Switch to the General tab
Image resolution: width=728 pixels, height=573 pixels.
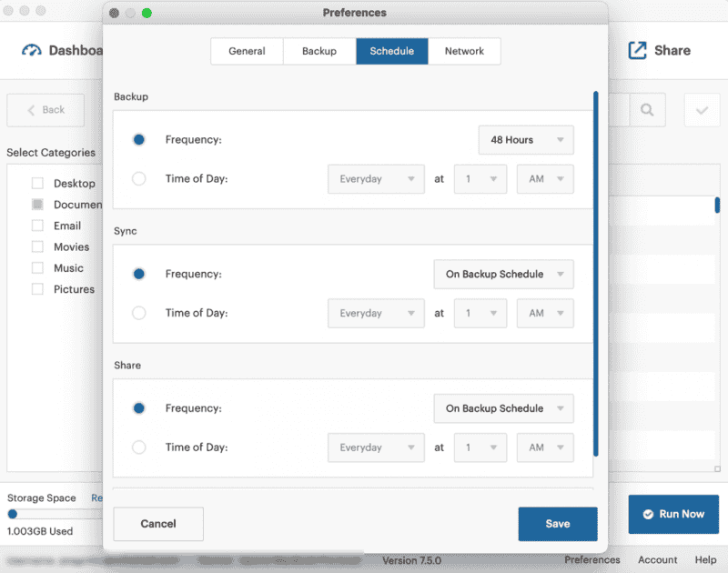[247, 51]
